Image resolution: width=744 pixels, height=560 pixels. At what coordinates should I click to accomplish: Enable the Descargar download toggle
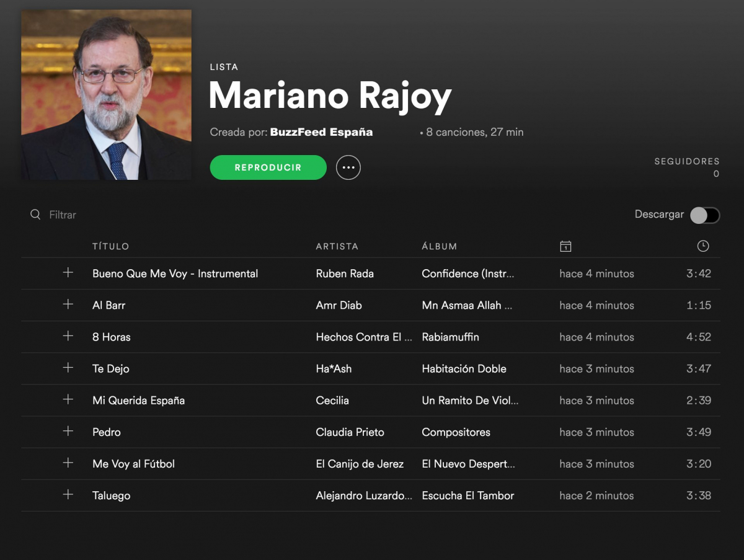[705, 215]
